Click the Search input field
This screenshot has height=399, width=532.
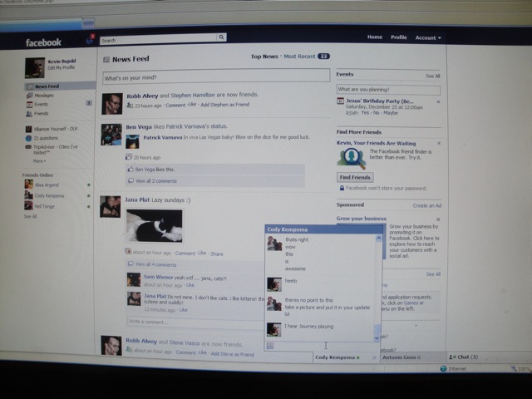tap(159, 41)
